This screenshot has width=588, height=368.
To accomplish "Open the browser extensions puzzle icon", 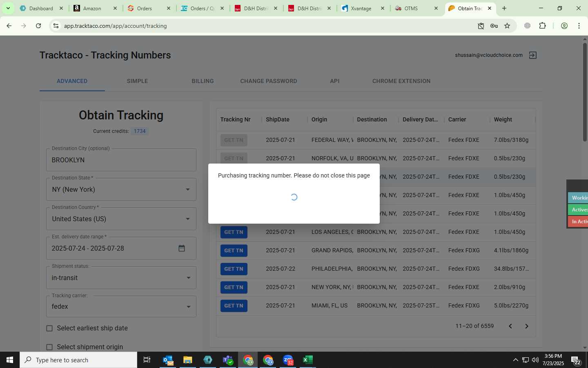I will pyautogui.click(x=542, y=26).
